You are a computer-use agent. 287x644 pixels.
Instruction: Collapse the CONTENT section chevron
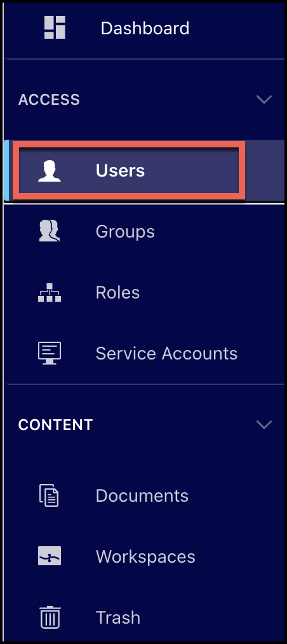[x=264, y=424]
